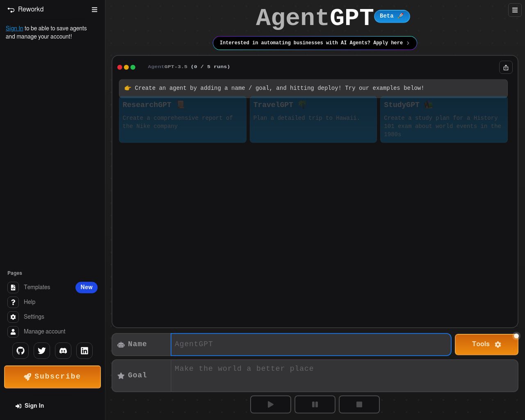Click the Manage account person icon
Screen dimensions: 525x420
coord(13,332)
